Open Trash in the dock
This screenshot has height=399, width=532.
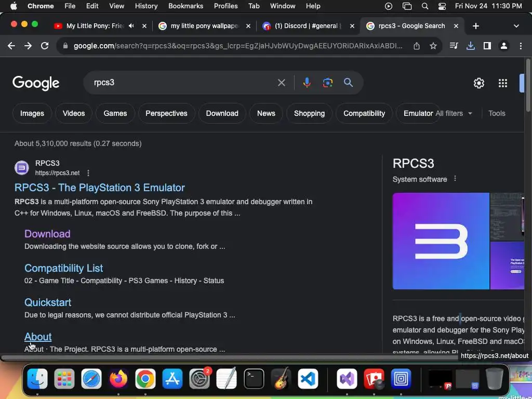point(494,378)
